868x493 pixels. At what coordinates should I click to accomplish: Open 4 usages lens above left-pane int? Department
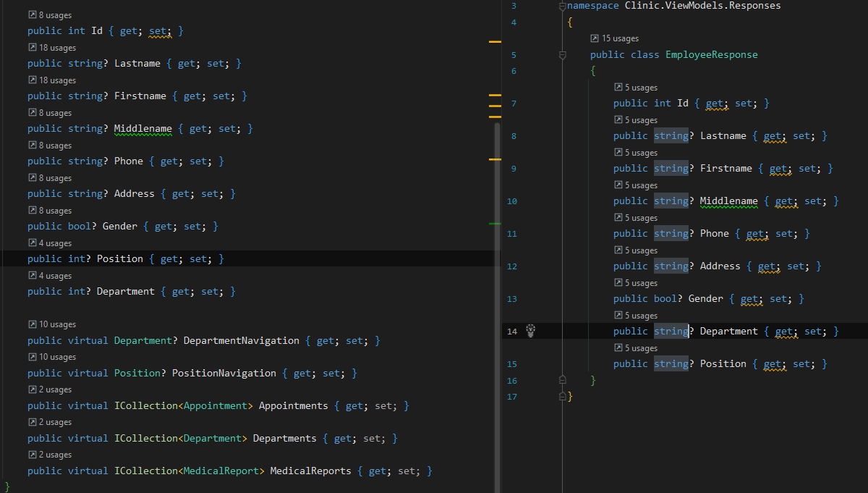[50, 276]
